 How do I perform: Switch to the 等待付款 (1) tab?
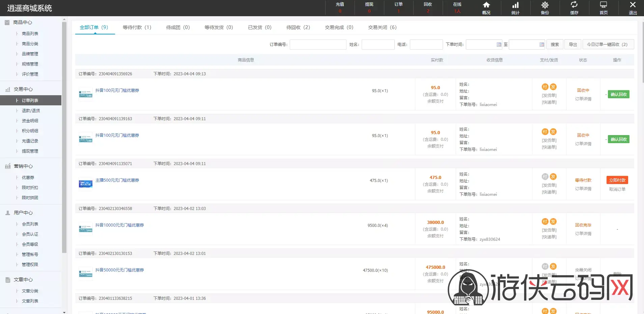137,27
